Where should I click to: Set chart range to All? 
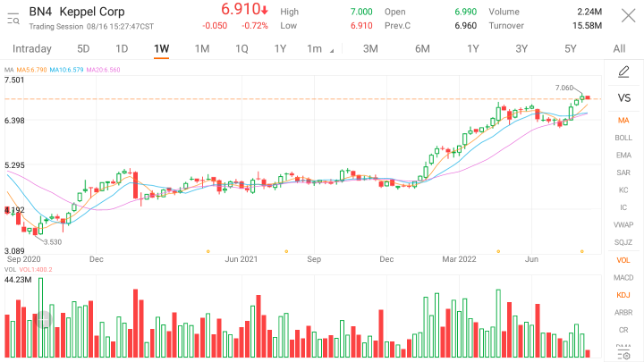pyautogui.click(x=619, y=49)
